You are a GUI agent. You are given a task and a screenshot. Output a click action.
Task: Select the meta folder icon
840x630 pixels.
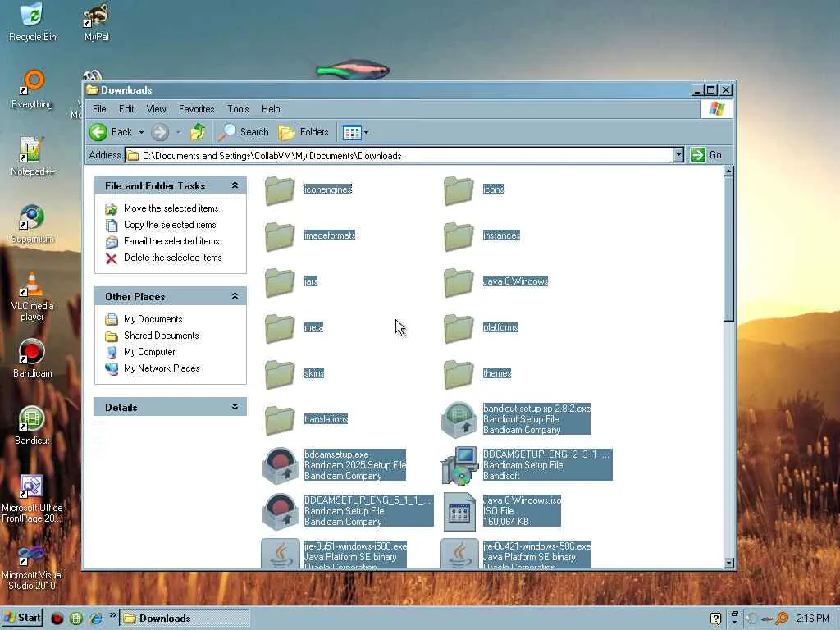click(280, 328)
